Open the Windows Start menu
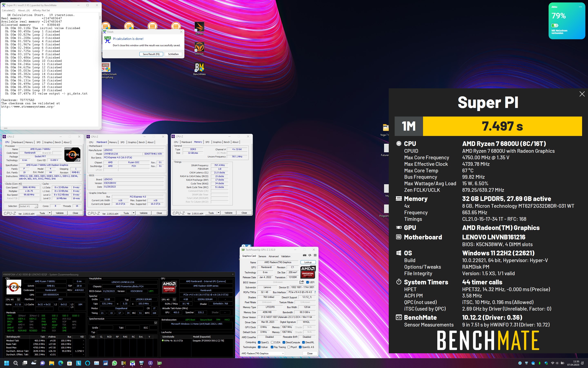588x368 pixels. coord(7,363)
